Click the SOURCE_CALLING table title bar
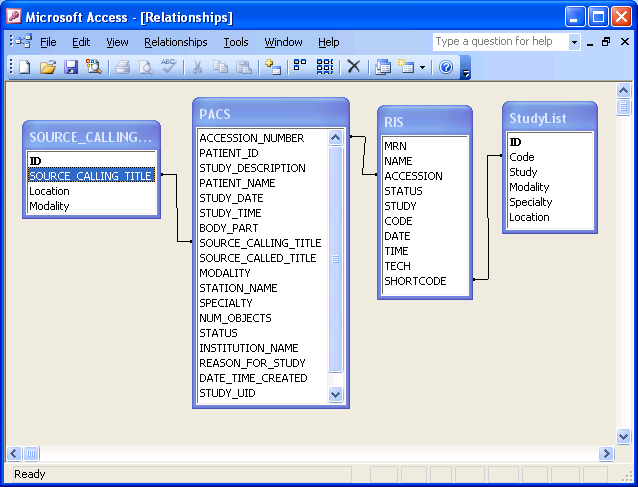 [92, 137]
